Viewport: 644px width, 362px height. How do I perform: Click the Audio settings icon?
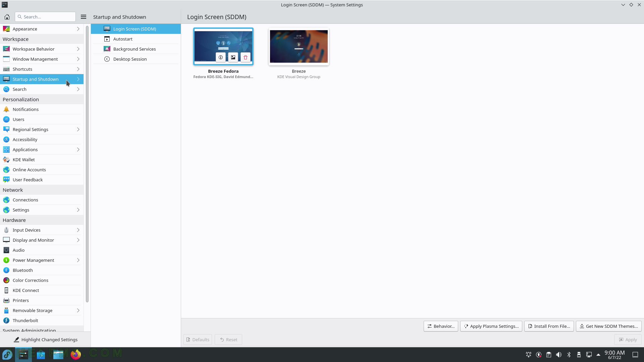pos(6,250)
